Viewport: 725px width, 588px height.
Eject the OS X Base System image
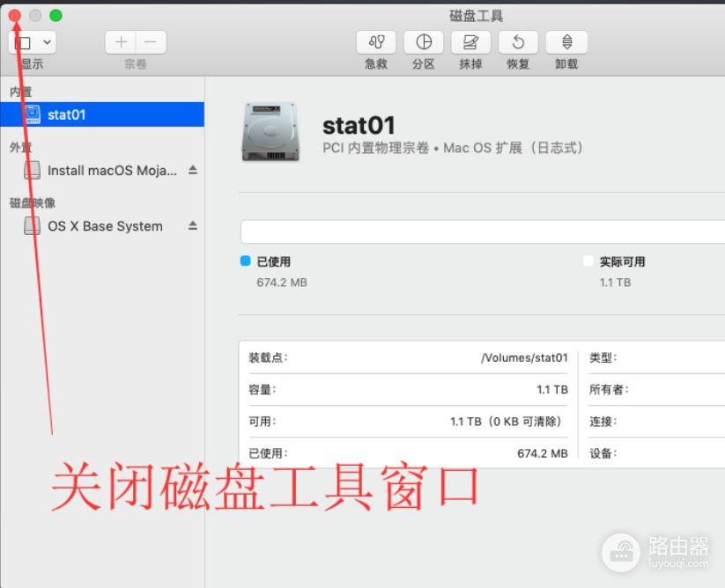pos(193,226)
